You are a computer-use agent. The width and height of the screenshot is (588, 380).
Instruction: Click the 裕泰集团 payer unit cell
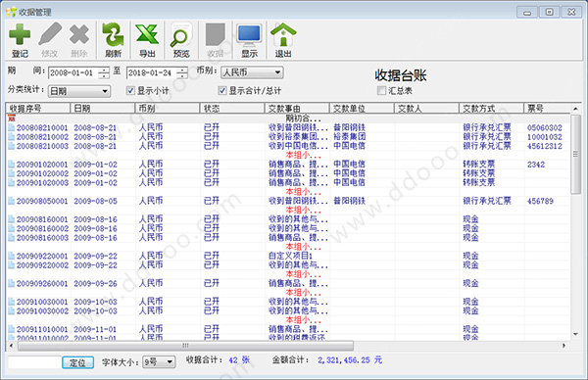(350, 137)
